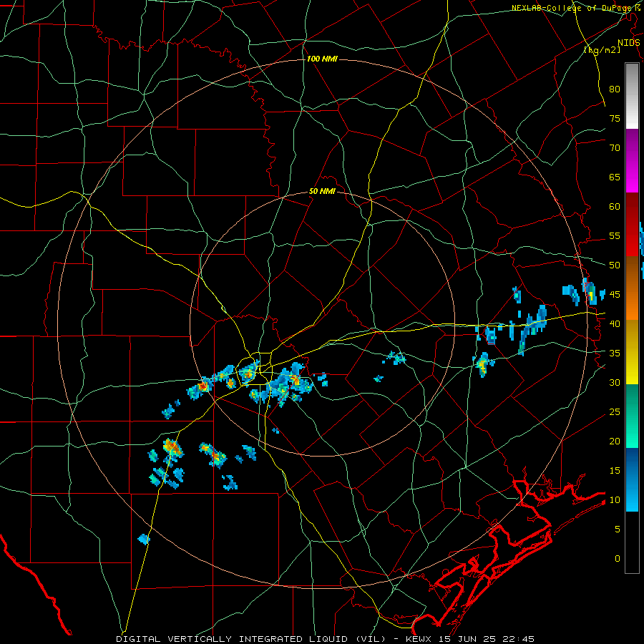Click the legend value 25

pos(615,412)
